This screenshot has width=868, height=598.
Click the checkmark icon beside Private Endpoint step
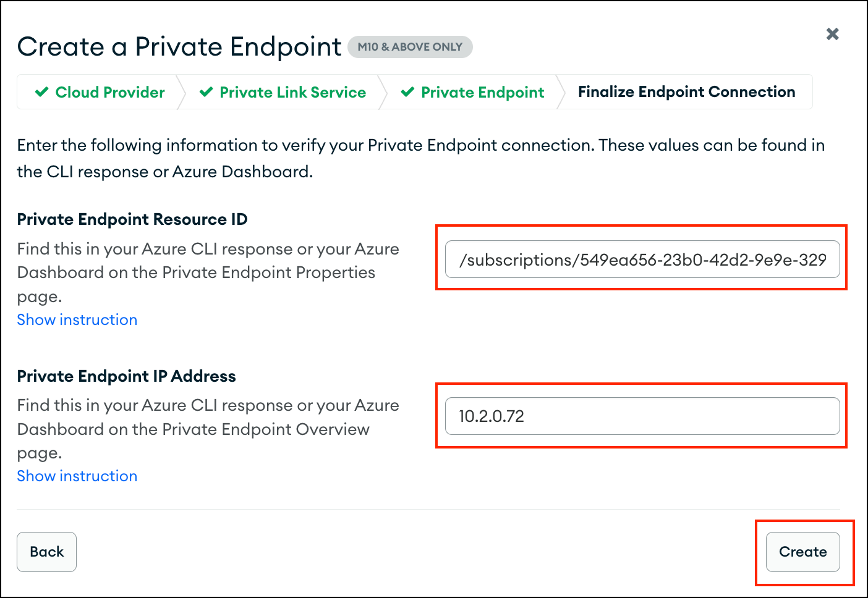tap(407, 92)
